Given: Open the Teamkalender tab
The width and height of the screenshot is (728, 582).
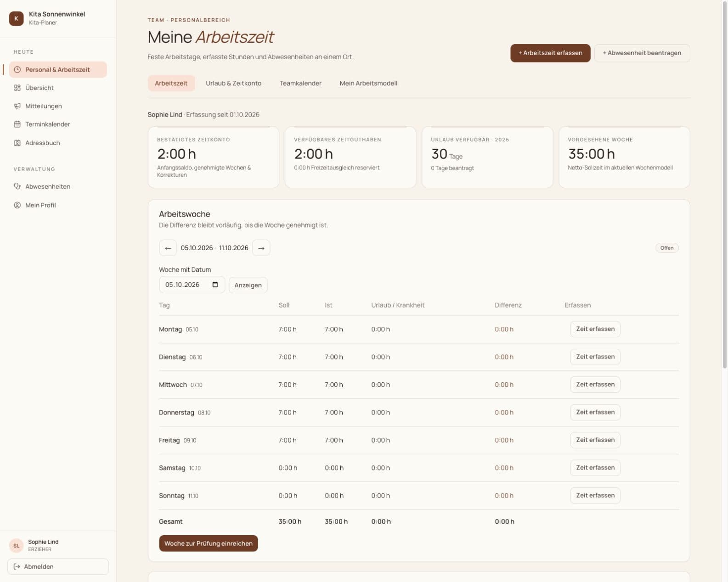Looking at the screenshot, I should (300, 83).
